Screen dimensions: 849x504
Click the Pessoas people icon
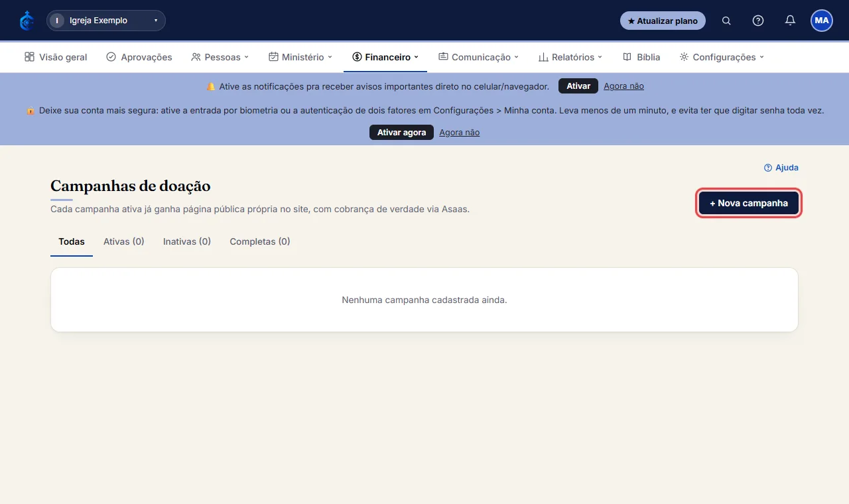pos(196,57)
